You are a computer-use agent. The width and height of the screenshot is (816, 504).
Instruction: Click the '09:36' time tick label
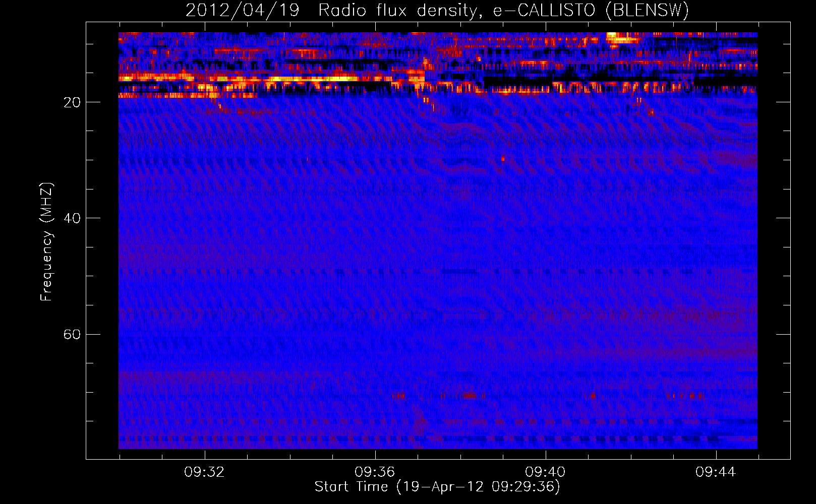click(375, 472)
